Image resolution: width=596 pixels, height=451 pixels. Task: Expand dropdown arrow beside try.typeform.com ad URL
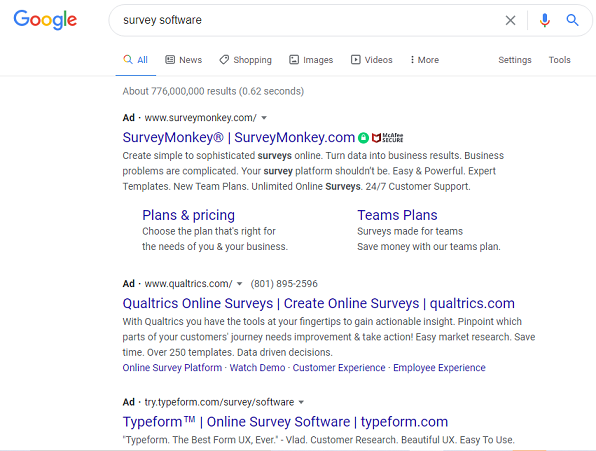[301, 402]
